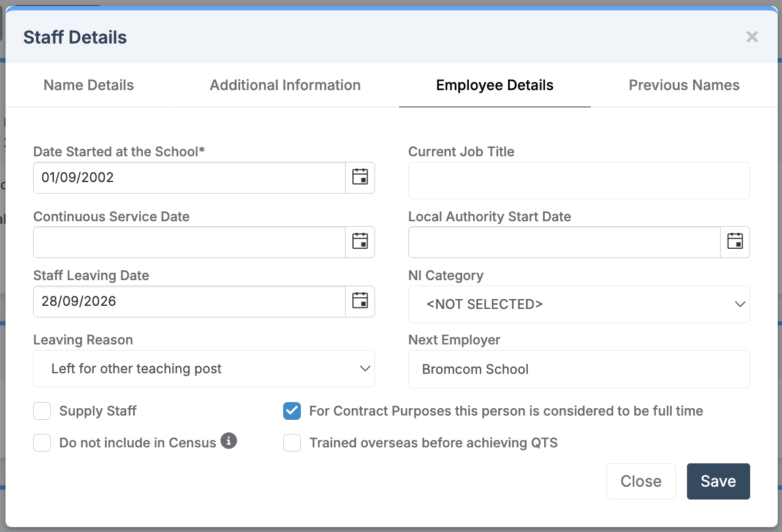Screen dimensions: 782x532
Task: Edit the Next Employer field
Action: click(x=579, y=369)
